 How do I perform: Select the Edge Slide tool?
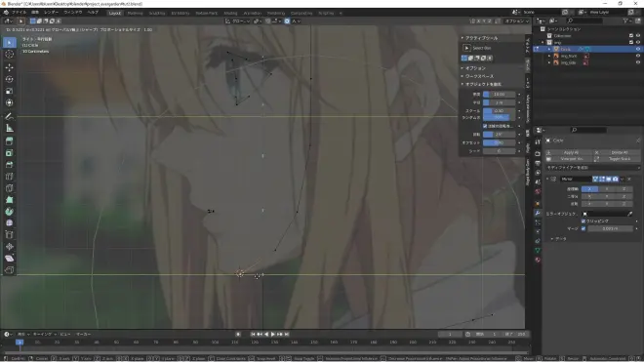tap(10, 235)
